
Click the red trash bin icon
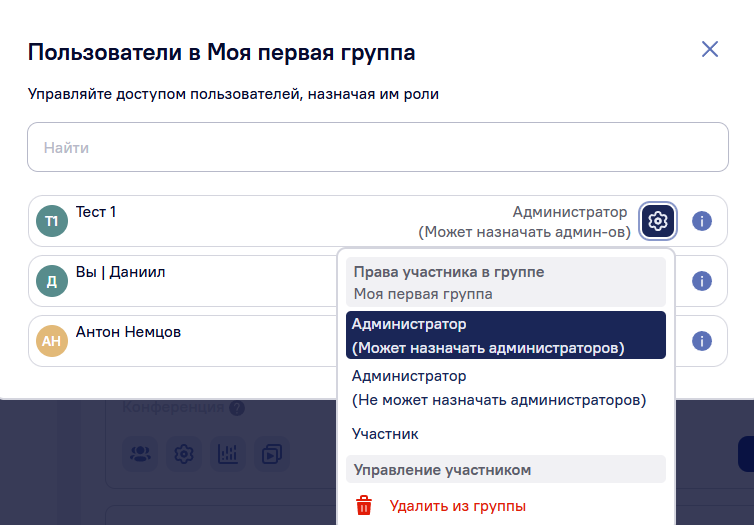364,506
